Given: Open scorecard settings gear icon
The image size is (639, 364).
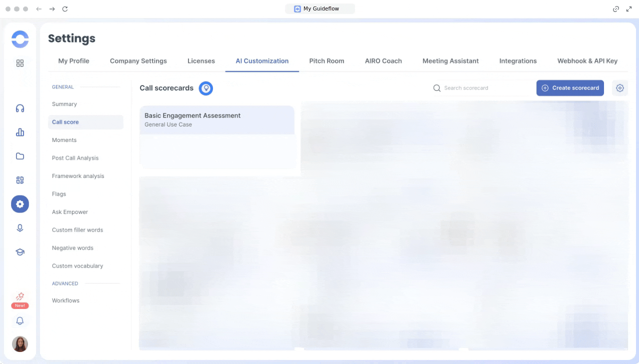Looking at the screenshot, I should [x=619, y=88].
